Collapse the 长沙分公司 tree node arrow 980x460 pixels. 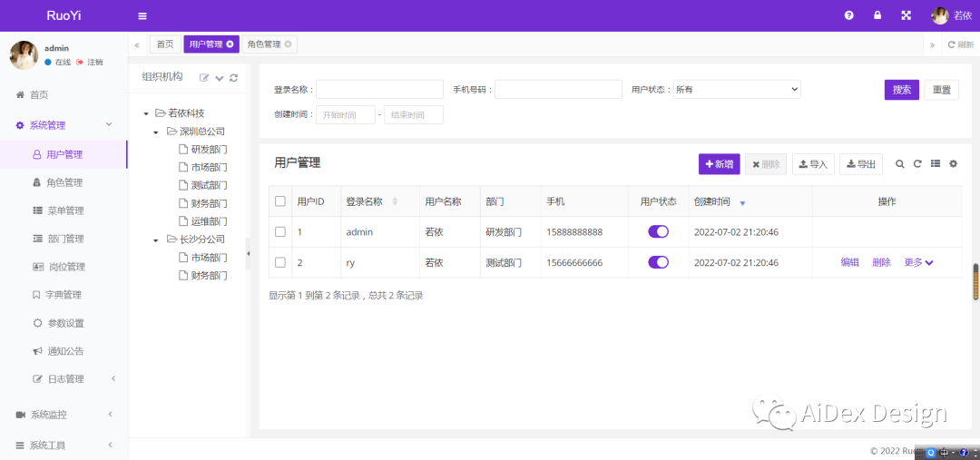pos(156,240)
